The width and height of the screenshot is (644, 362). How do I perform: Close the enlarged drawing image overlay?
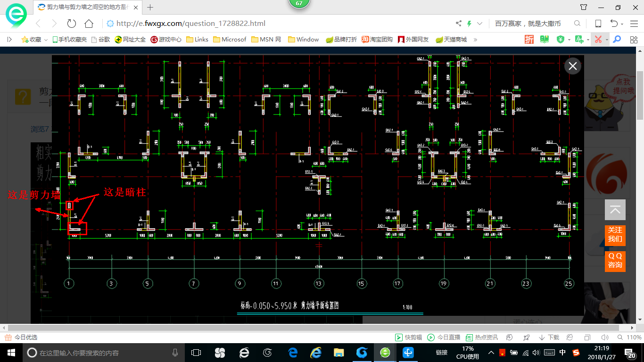tap(573, 66)
